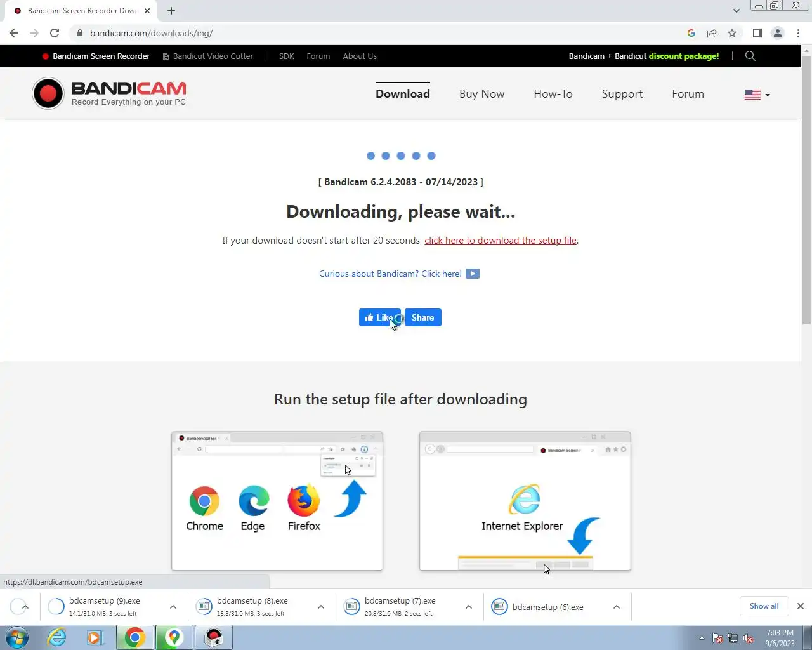Image resolution: width=812 pixels, height=650 pixels.
Task: Click the bdcamsetup (8).exe file icon
Action: click(x=204, y=607)
